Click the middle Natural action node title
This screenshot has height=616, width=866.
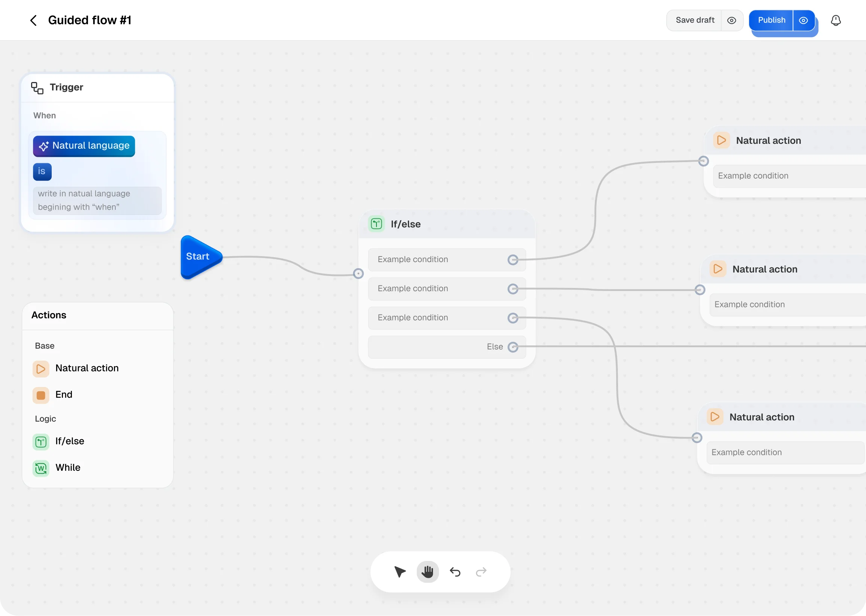click(765, 269)
